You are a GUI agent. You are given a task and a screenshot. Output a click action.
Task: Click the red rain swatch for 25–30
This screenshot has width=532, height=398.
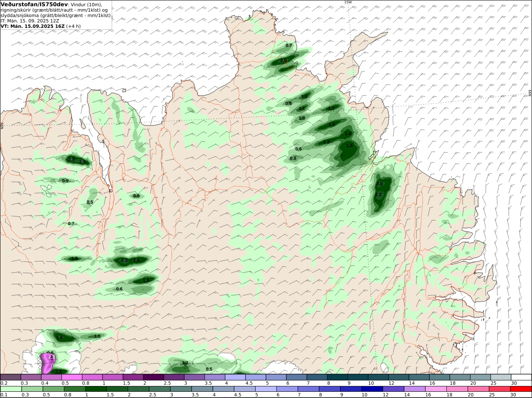pyautogui.click(x=500, y=389)
